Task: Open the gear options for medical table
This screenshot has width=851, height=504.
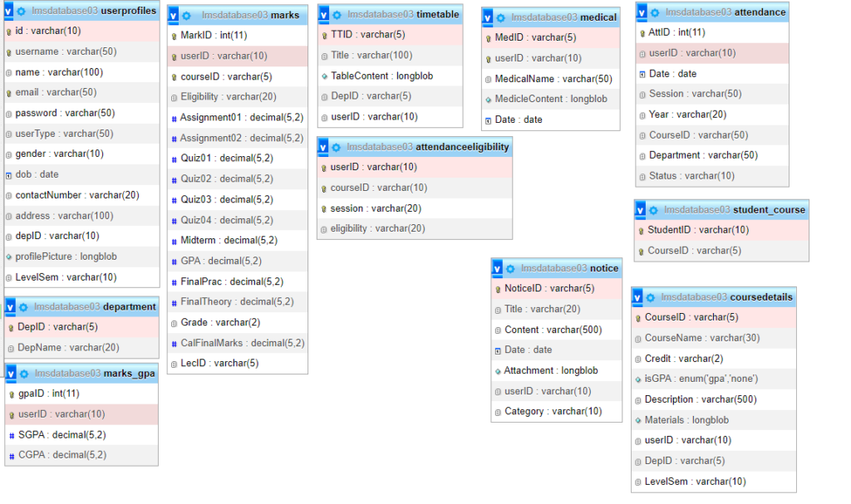Action: tap(500, 18)
